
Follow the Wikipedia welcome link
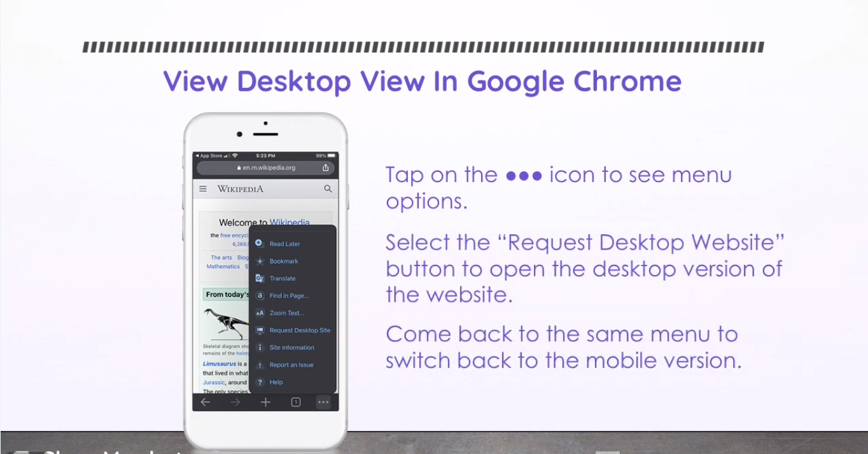(290, 222)
